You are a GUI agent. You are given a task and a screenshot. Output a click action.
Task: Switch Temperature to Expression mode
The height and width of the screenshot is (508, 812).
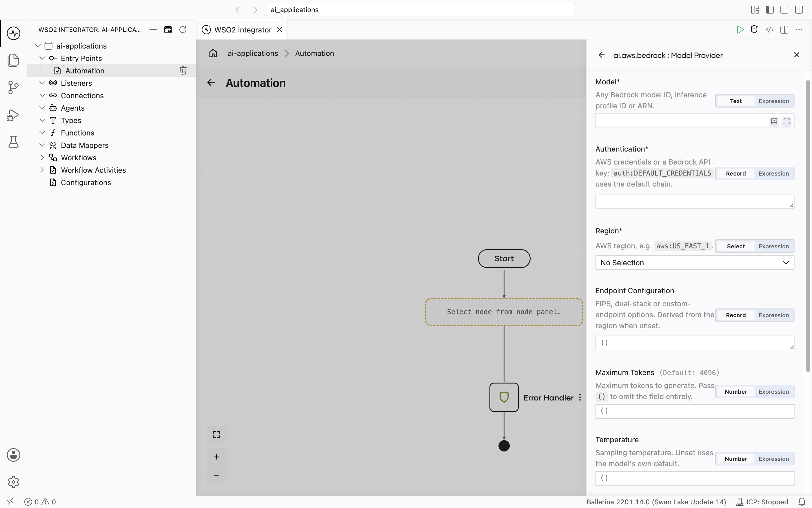tap(774, 459)
